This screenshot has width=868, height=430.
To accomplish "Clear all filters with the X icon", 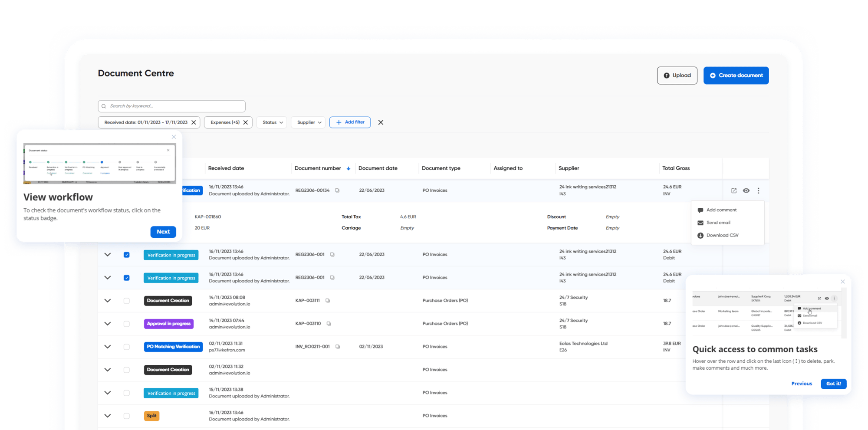I will [381, 122].
